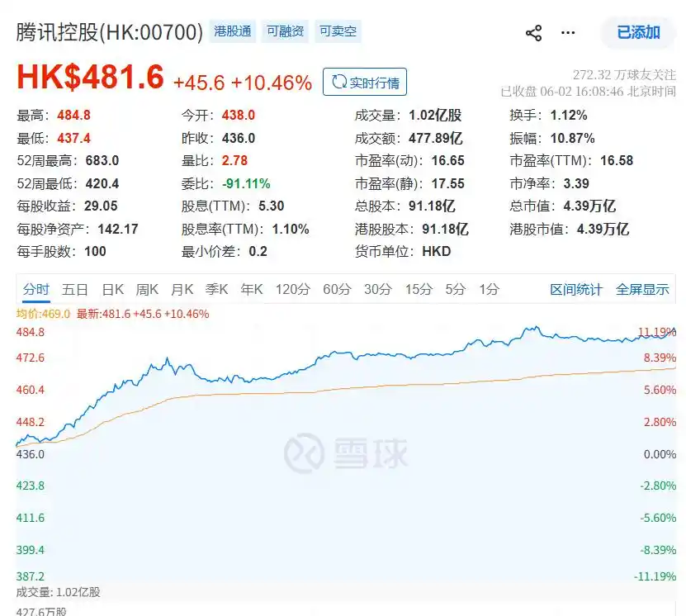Viewport: 686px width, 616px height.
Task: Click the stock title 腾讯控股(HK:00700)
Action: (110, 32)
